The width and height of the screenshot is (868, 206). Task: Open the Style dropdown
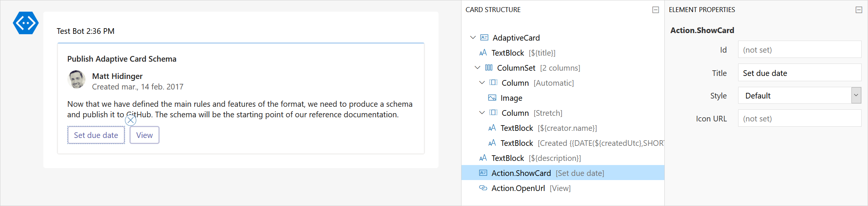pos(856,95)
